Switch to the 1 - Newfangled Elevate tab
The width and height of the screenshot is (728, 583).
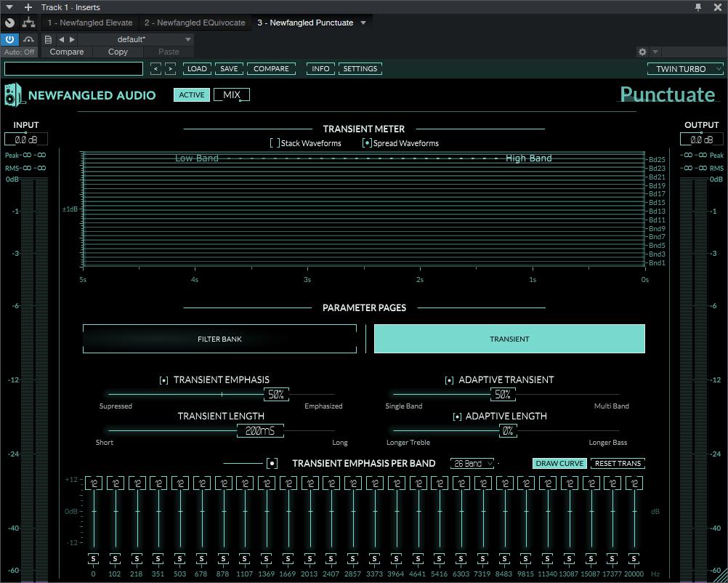pyautogui.click(x=90, y=23)
